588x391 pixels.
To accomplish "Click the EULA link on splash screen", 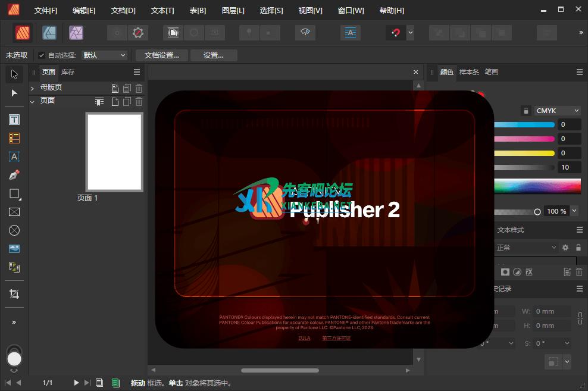I will click(x=304, y=338).
